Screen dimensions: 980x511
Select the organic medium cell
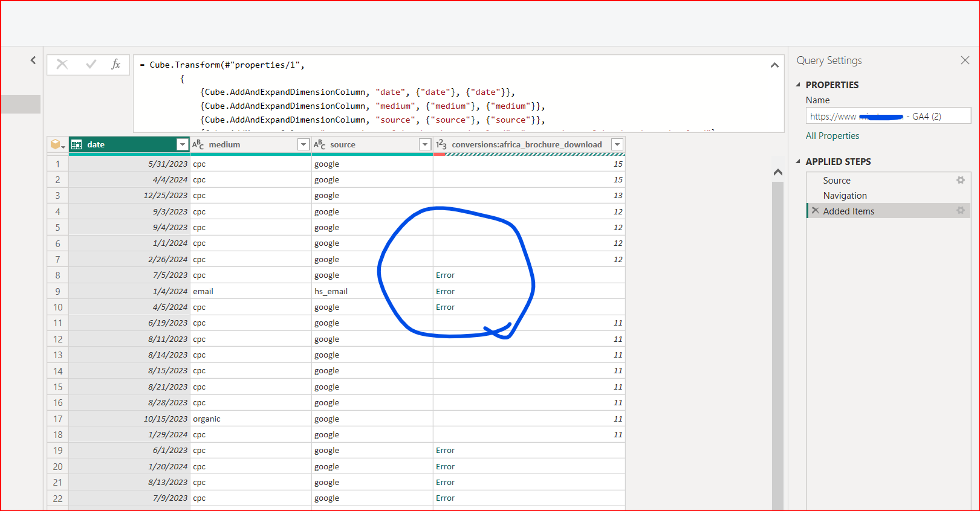(251, 419)
